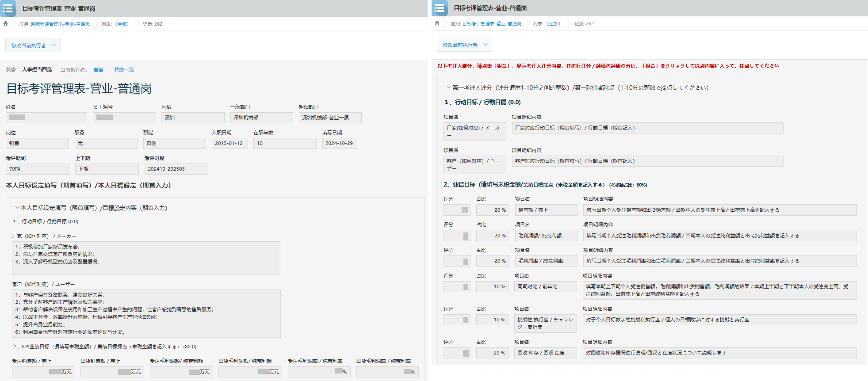Open the 状态一览 link
This screenshot has height=381, width=868.
point(124,69)
